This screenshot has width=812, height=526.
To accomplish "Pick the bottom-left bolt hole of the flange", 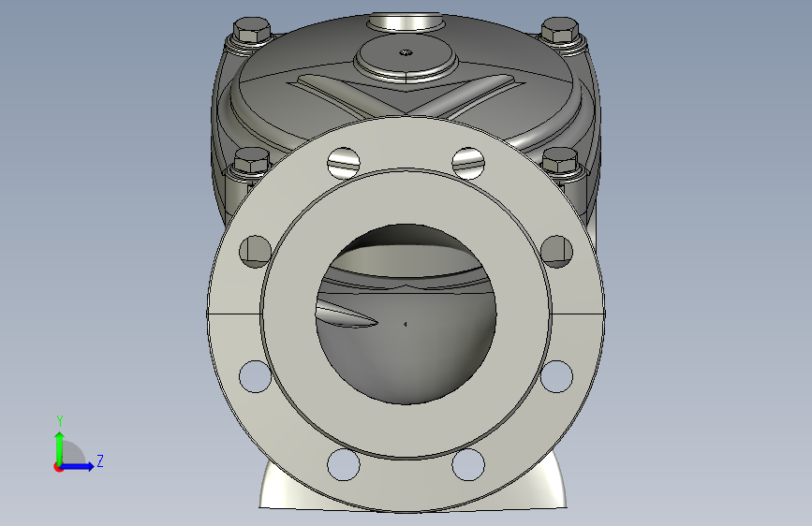I will pos(344,464).
